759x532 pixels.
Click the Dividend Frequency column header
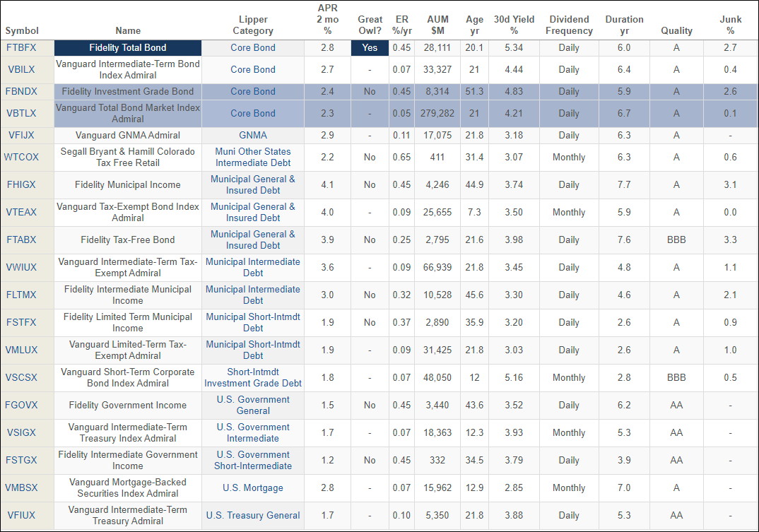point(569,25)
